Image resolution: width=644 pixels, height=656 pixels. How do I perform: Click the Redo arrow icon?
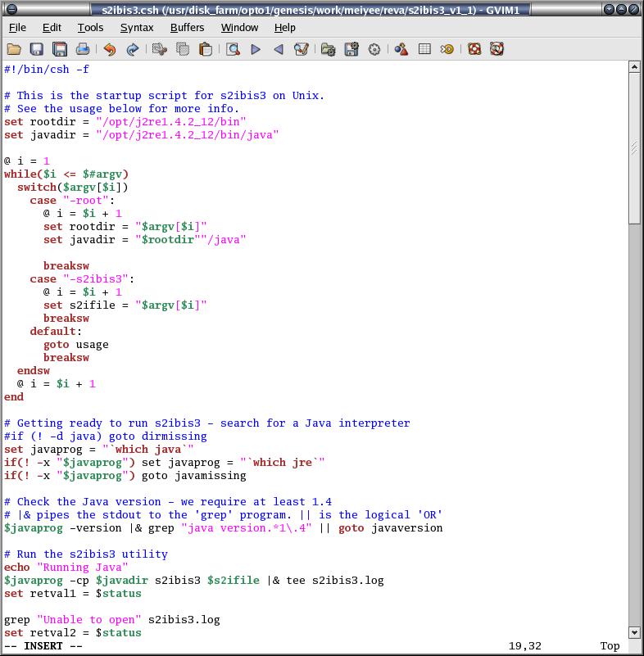tap(132, 49)
